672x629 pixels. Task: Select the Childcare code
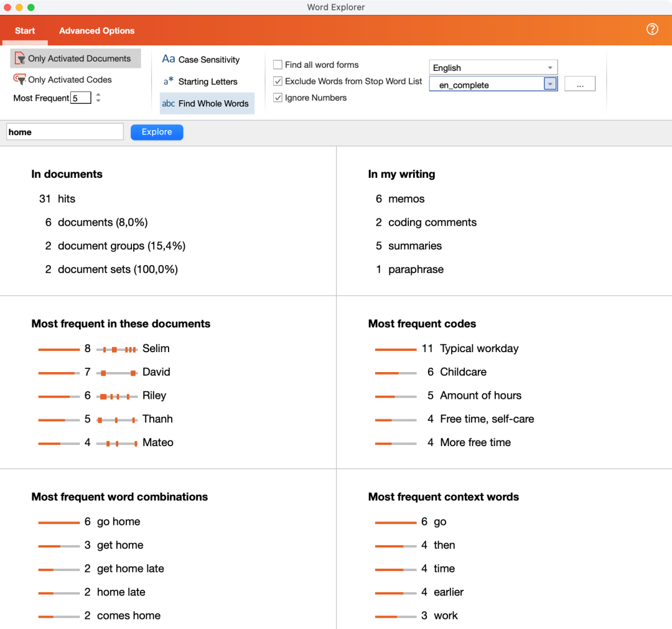click(x=464, y=372)
